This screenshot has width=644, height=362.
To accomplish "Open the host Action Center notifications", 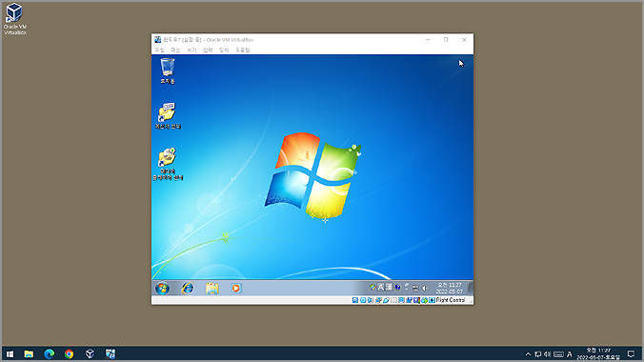I will (632, 353).
